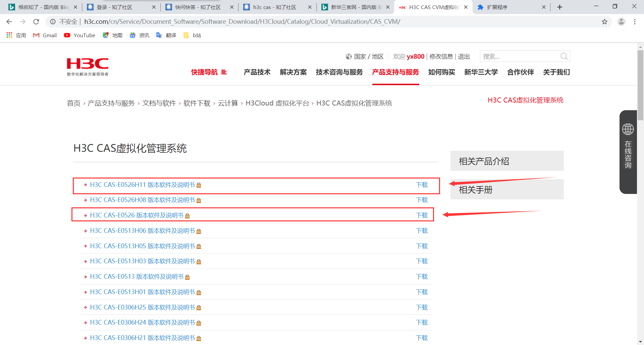
Task: Open the 产品支持与服务 menu
Action: pyautogui.click(x=395, y=72)
